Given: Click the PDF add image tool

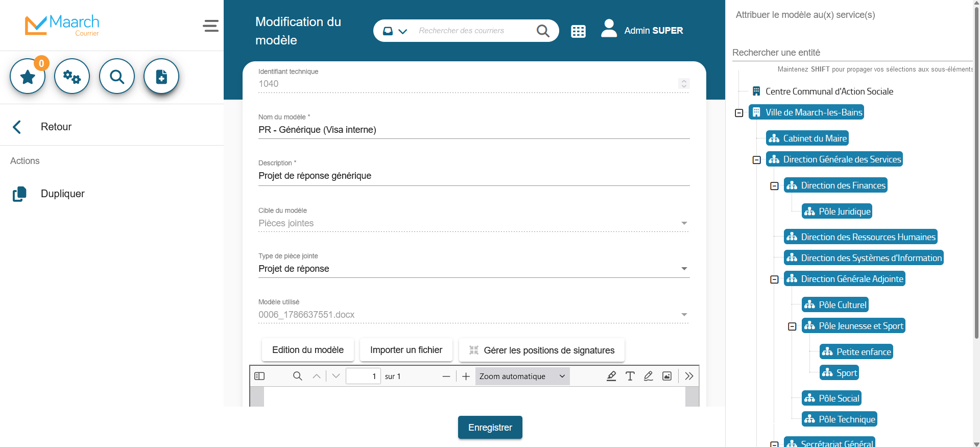Looking at the screenshot, I should pyautogui.click(x=667, y=377).
